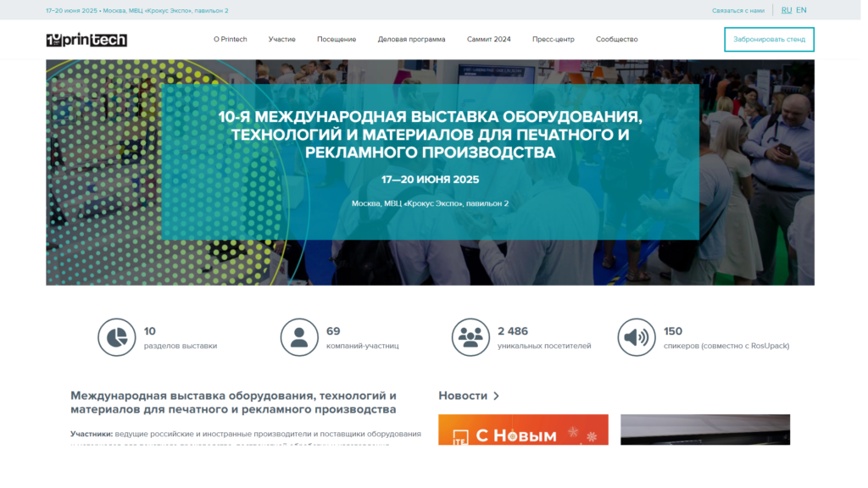Open the Пресс-центр menu

553,40
